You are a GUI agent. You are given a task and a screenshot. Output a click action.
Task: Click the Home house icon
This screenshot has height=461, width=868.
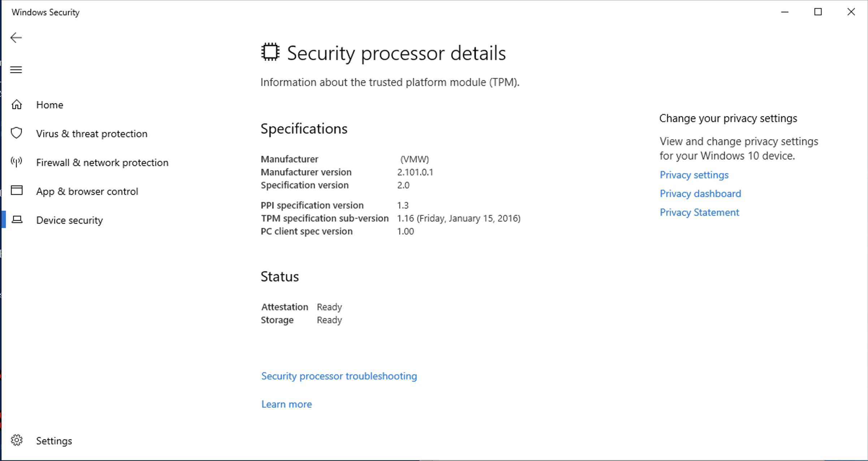17,105
